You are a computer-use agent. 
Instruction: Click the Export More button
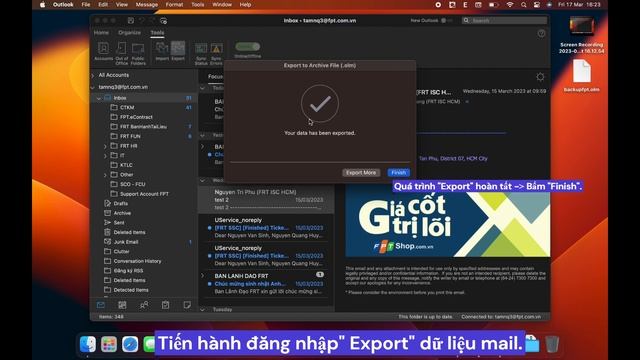coord(361,173)
